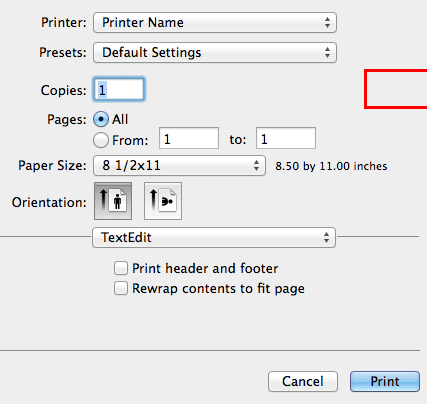Click the Print button

(x=385, y=381)
